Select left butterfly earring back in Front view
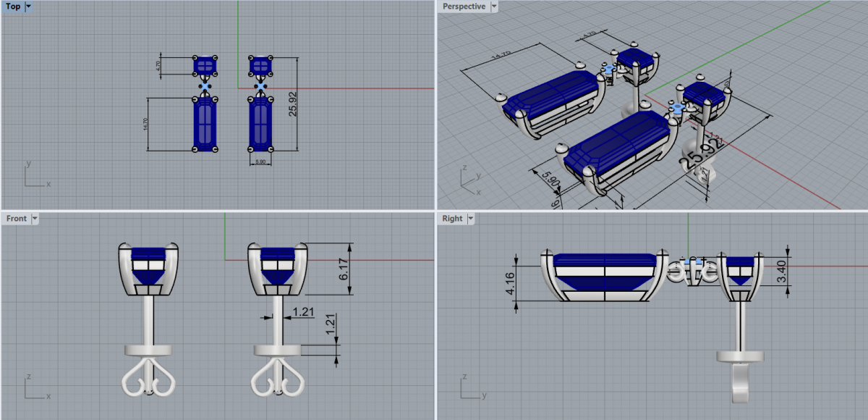 pyautogui.click(x=149, y=378)
